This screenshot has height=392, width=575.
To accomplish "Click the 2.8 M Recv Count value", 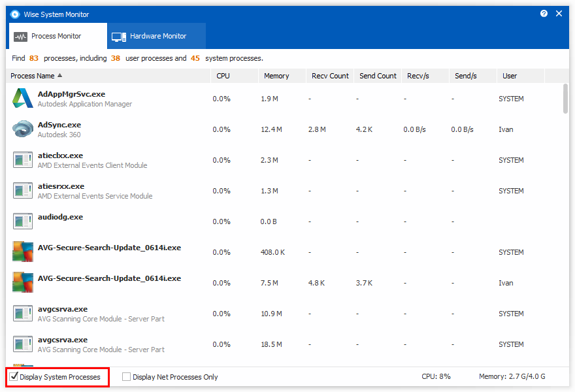I will tap(317, 129).
